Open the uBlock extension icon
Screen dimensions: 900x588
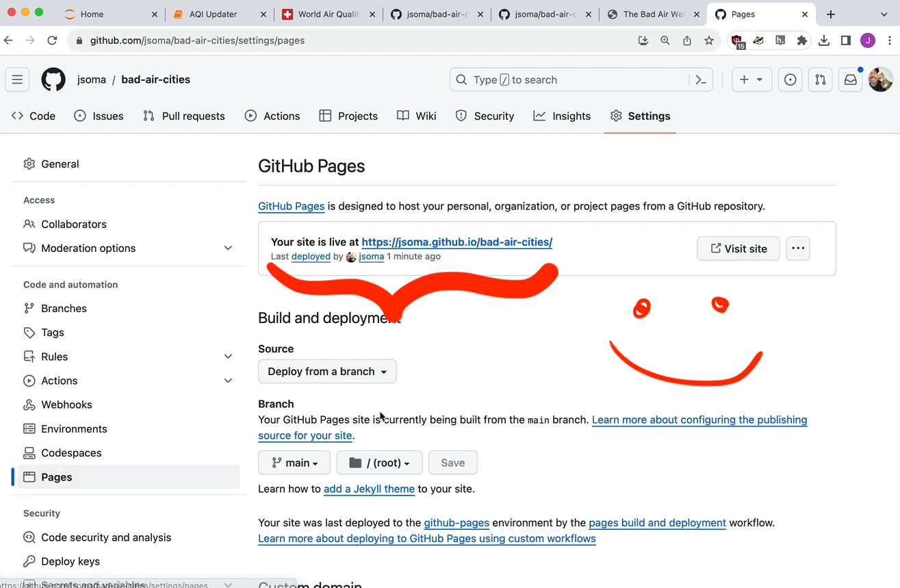coord(737,41)
